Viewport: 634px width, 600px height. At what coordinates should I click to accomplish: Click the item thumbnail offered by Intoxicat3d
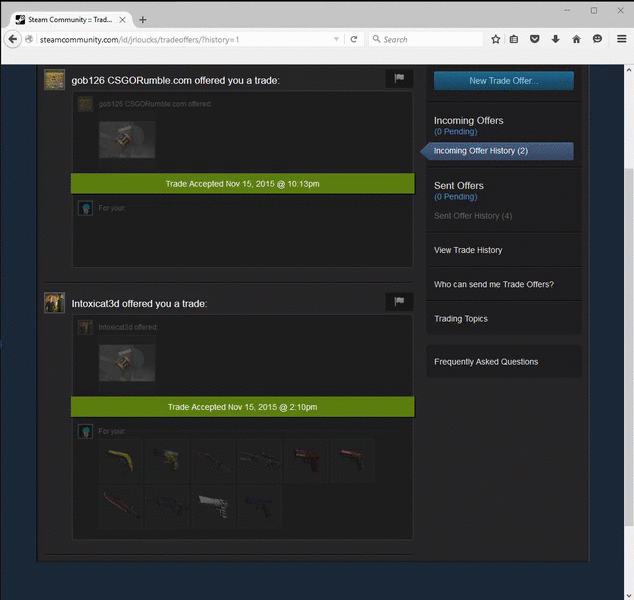pyautogui.click(x=127, y=363)
